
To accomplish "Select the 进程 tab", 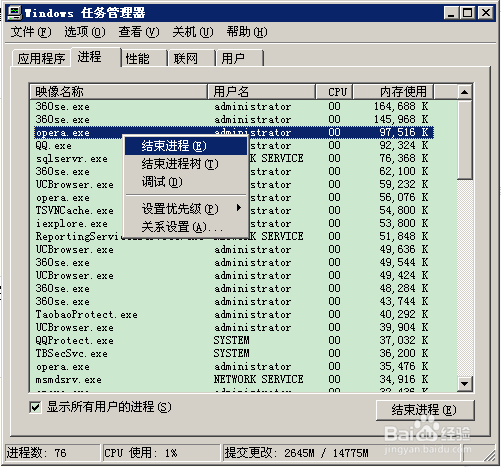I will click(x=96, y=57).
